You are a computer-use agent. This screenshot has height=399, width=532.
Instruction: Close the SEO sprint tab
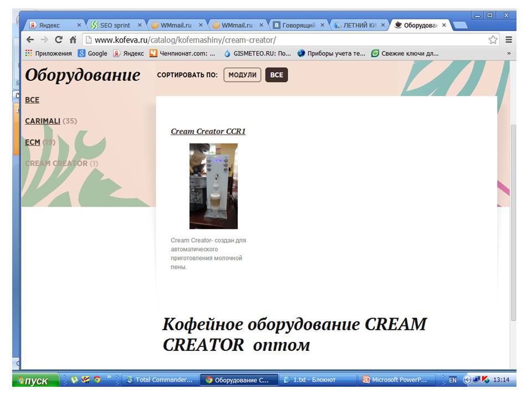(x=140, y=25)
